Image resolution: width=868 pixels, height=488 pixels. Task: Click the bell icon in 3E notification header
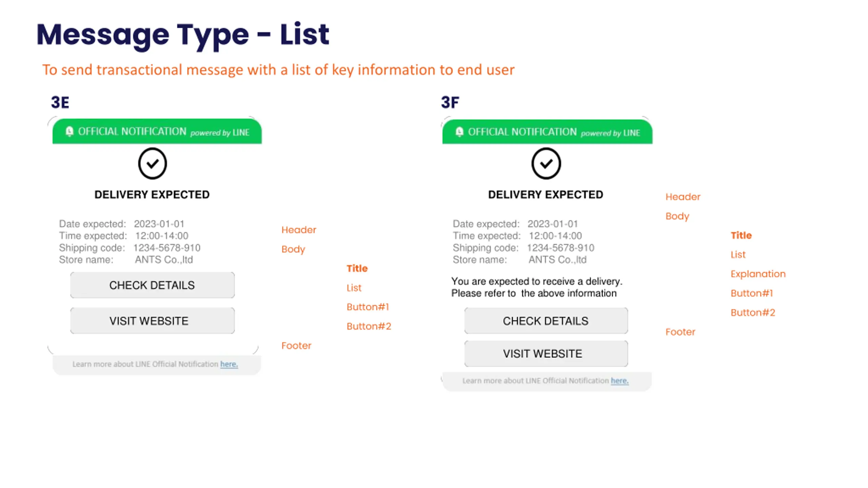point(70,131)
